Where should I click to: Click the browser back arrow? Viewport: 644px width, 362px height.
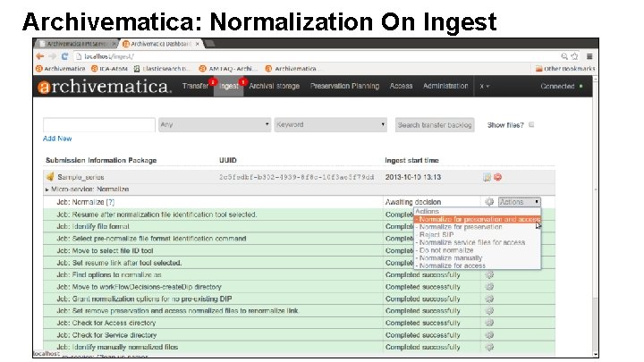(40, 56)
